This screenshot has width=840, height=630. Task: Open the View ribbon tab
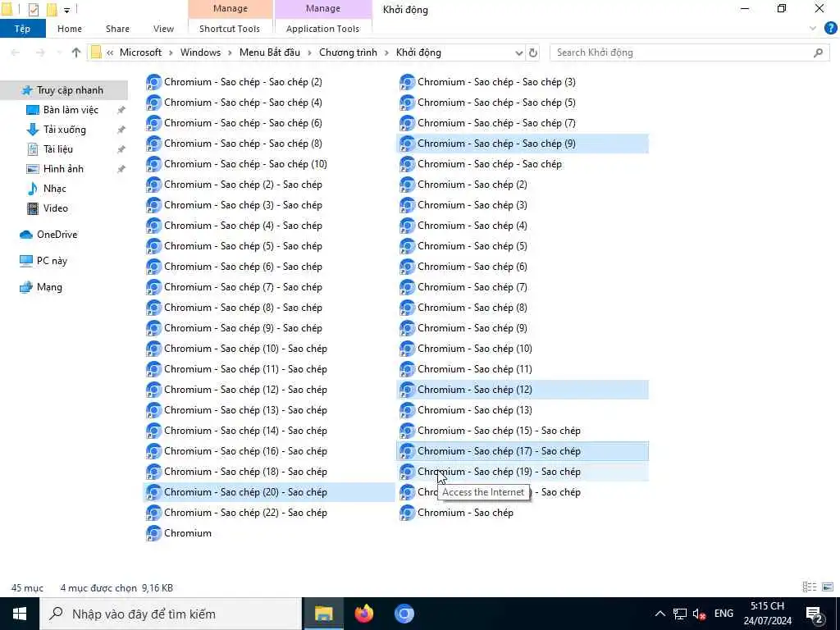point(163,29)
